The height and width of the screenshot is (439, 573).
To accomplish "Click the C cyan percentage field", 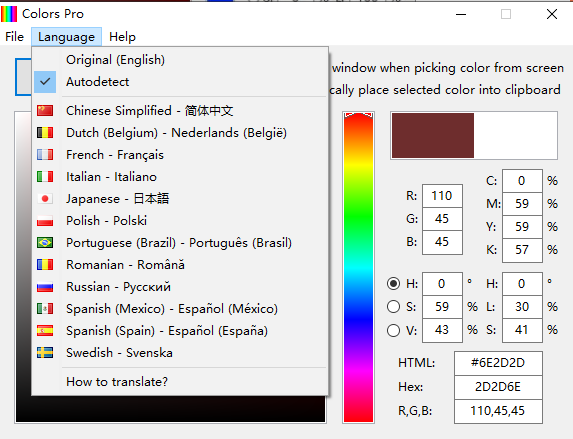I will tap(522, 181).
